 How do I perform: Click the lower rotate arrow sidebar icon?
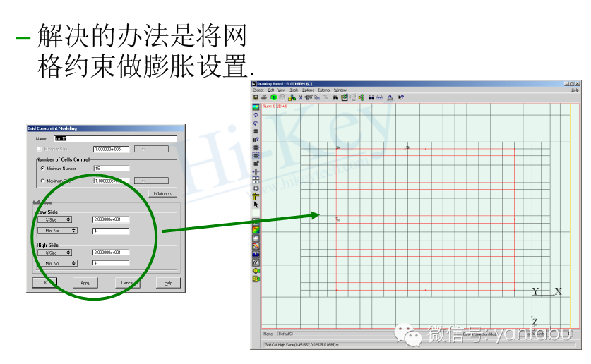(256, 123)
